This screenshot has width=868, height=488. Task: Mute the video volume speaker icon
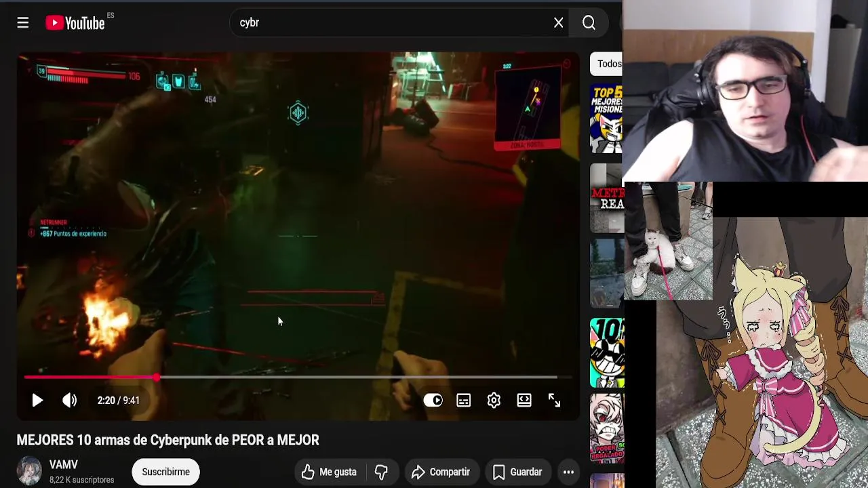(x=69, y=401)
